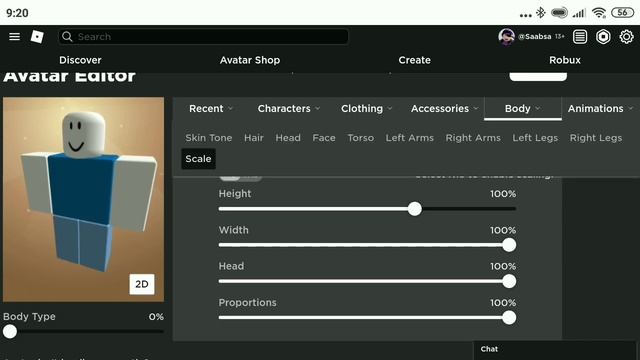
Task: Open the Chat panel
Action: pyautogui.click(x=555, y=351)
